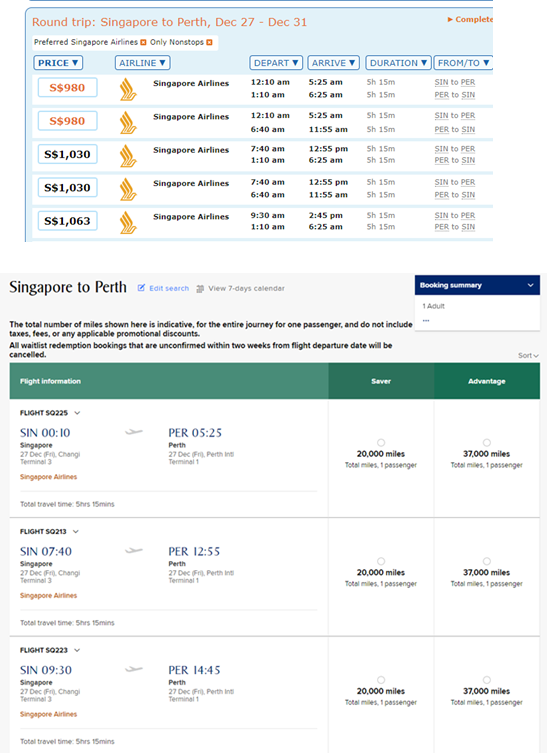Sort results by PRICE
The height and width of the screenshot is (753, 547).
[58, 63]
